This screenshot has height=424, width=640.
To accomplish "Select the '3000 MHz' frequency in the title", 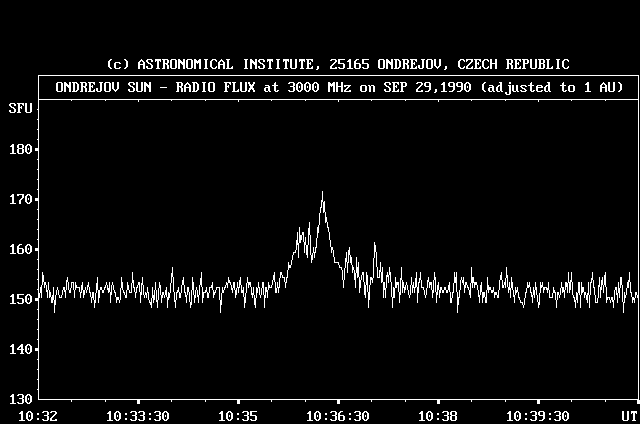I will (x=319, y=87).
